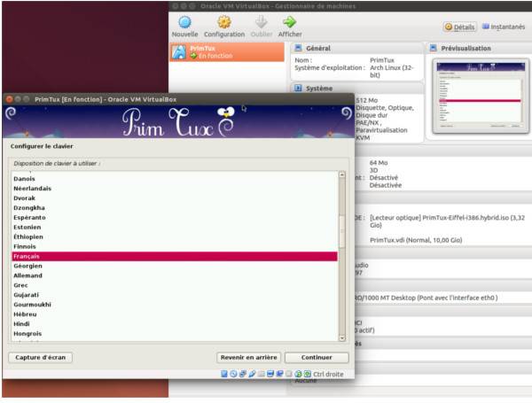Select Géorgien keyboard layout
The height and width of the screenshot is (403, 532).
point(175,266)
